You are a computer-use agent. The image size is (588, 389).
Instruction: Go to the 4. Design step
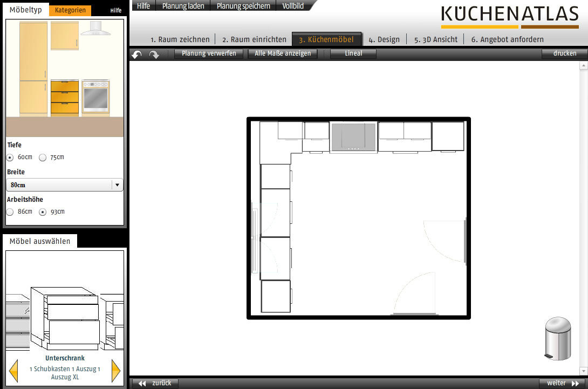384,39
